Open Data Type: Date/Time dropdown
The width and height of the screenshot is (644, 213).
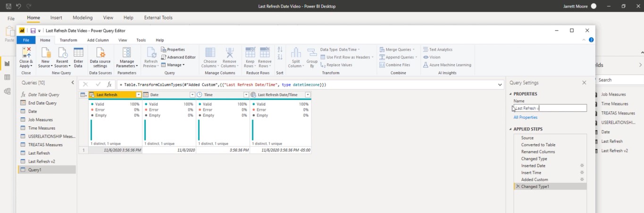[340, 49]
